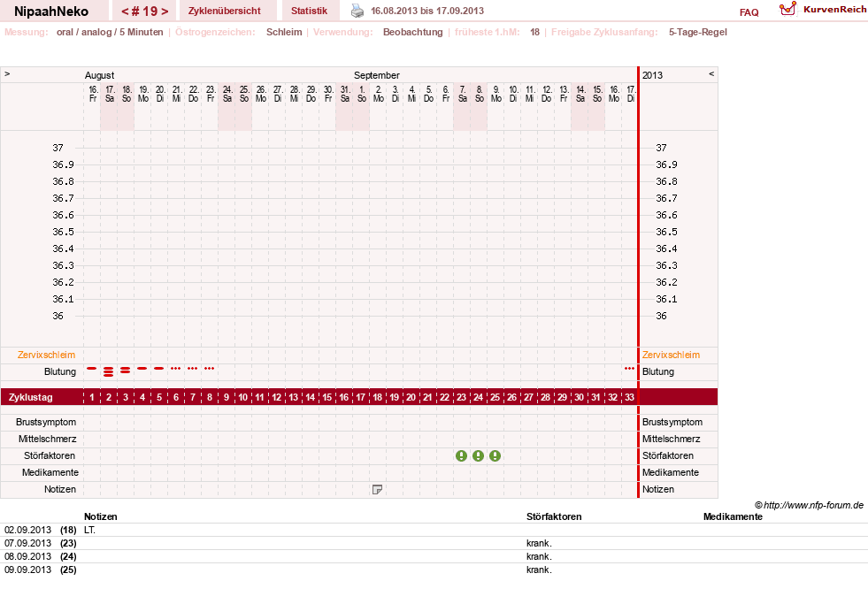The height and width of the screenshot is (604, 868).
Task: Click the left Störfaktoren row label
Action: click(x=50, y=455)
